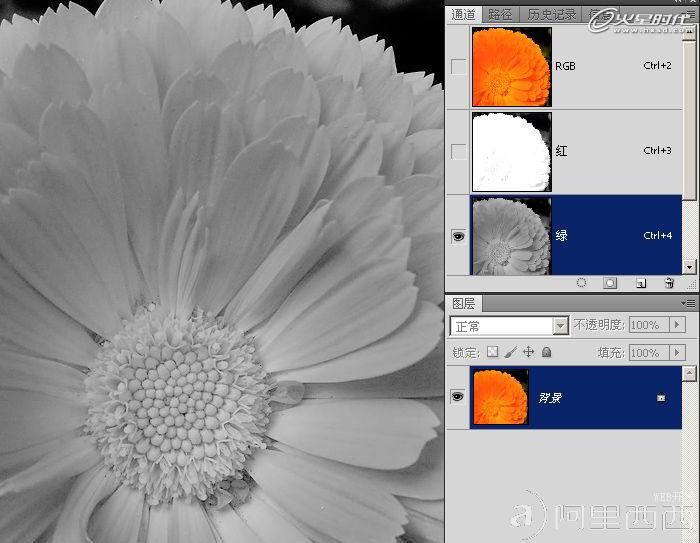This screenshot has width=700, height=543.
Task: Click the RGB channel name
Action: pos(565,66)
